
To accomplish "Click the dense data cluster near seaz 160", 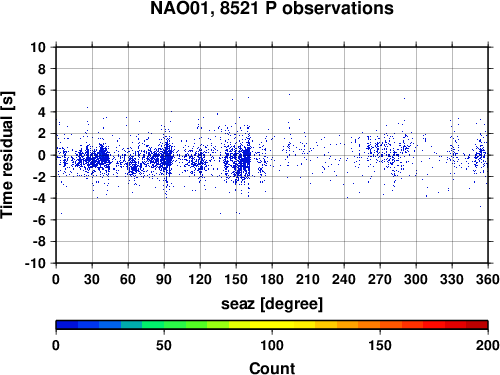I will (247, 160).
